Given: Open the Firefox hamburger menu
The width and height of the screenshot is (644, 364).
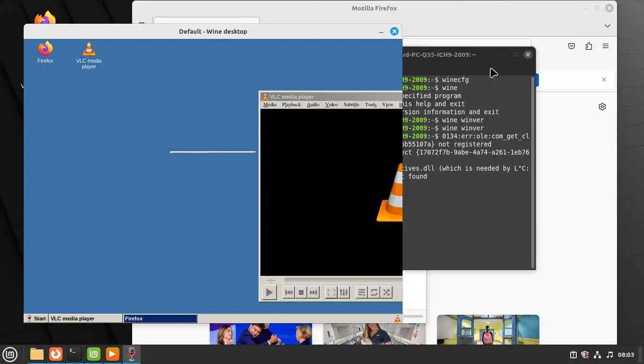Looking at the screenshot, I should point(606,46).
